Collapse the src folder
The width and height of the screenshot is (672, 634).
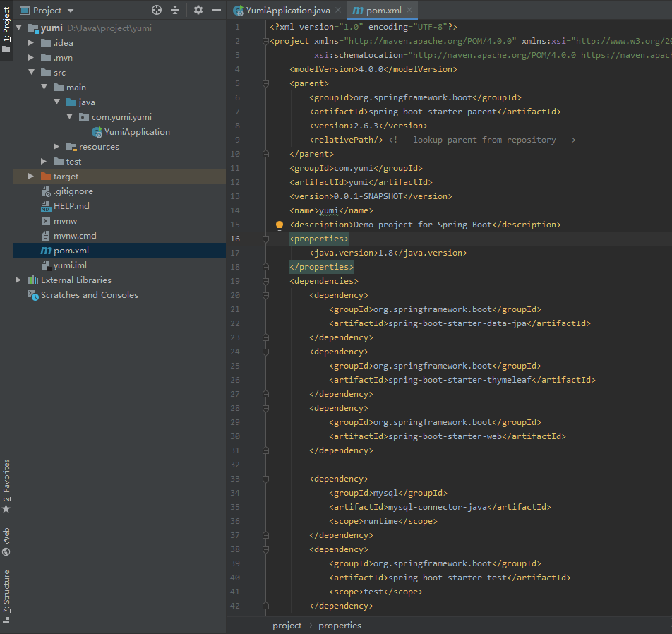(31, 72)
